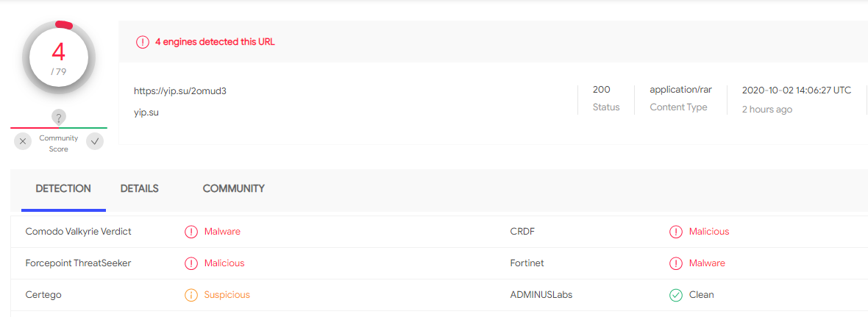
Task: Click the Malicious warning icon for Forcepoint ThreatSeeker
Action: [x=191, y=263]
